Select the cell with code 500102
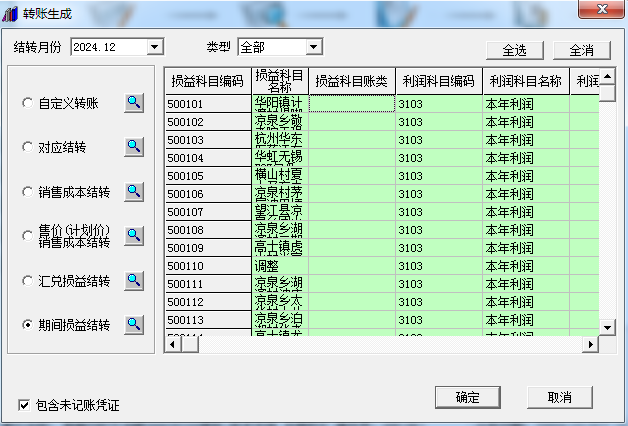The height and width of the screenshot is (426, 628). click(208, 122)
